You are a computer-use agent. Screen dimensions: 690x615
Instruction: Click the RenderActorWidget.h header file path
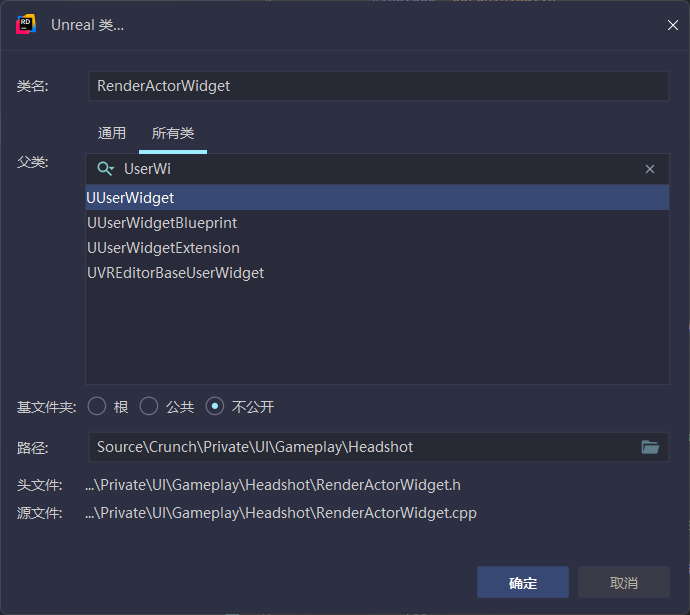[273, 485]
